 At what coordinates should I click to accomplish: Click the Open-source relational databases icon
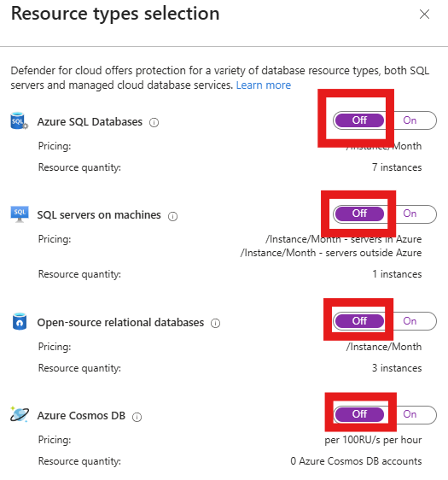[x=20, y=321]
